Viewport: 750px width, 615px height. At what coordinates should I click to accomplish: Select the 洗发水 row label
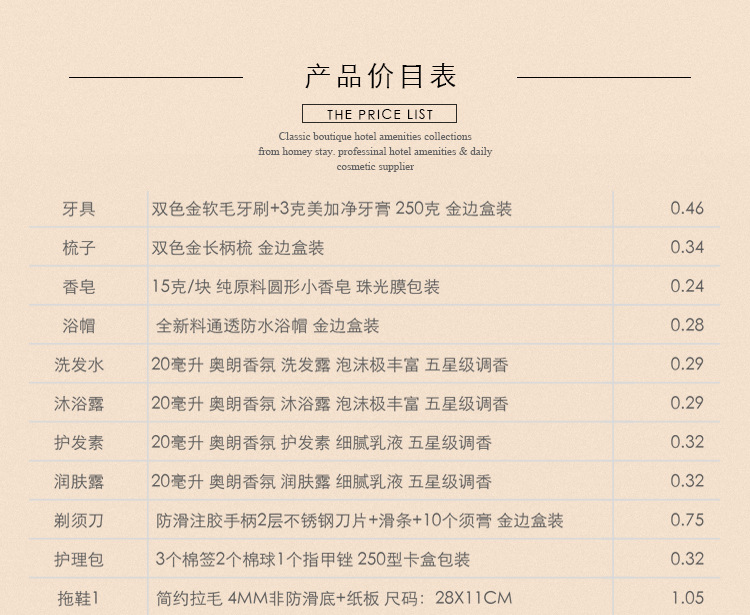79,365
